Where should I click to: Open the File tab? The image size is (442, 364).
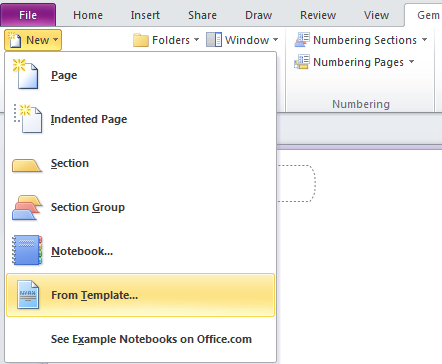click(28, 15)
